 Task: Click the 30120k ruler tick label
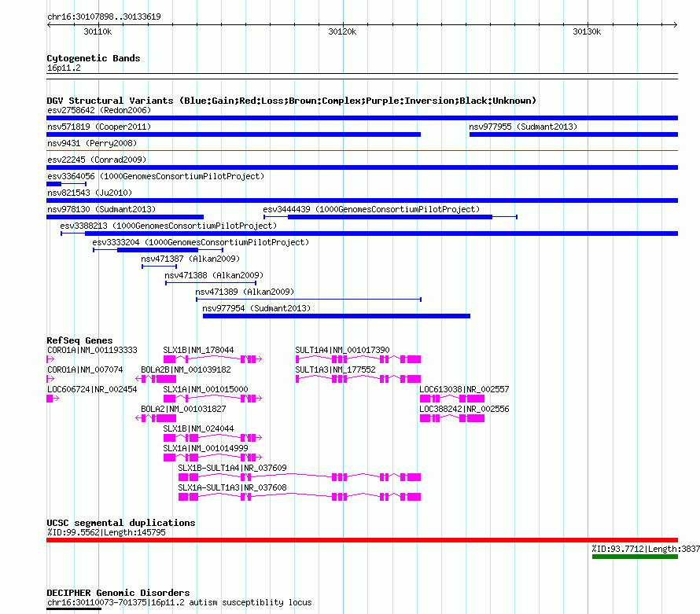pos(342,31)
